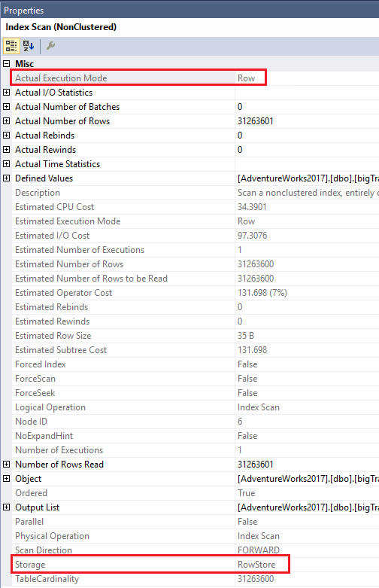Viewport: 379px width, 588px height.
Task: Expand Defined Values property
Action: [x=6, y=178]
